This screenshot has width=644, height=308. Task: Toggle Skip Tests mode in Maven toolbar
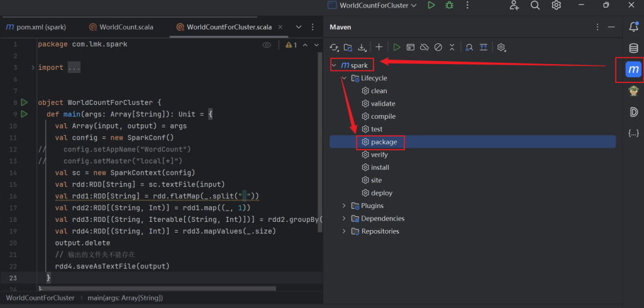[438, 47]
